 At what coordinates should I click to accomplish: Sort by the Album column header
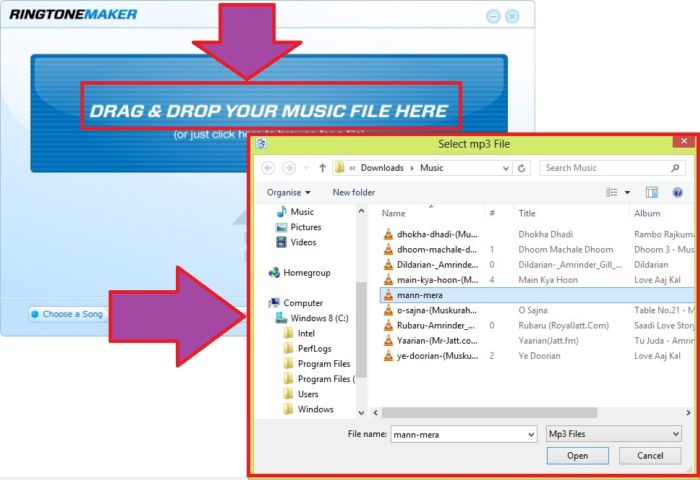tap(647, 213)
